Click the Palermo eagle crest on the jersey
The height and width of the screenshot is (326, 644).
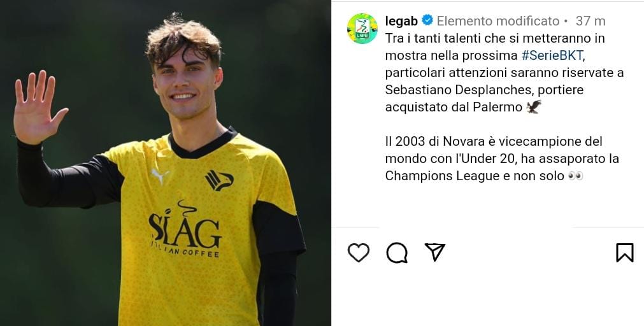click(x=219, y=180)
